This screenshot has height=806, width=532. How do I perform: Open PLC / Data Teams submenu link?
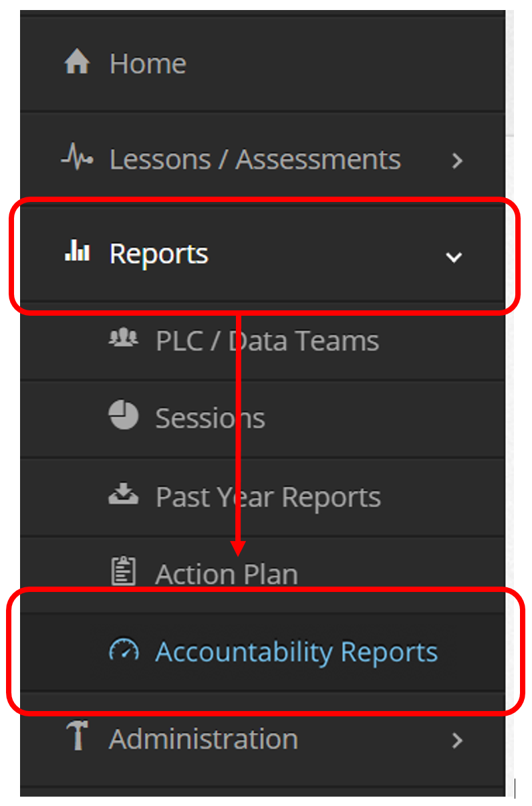coord(267,341)
